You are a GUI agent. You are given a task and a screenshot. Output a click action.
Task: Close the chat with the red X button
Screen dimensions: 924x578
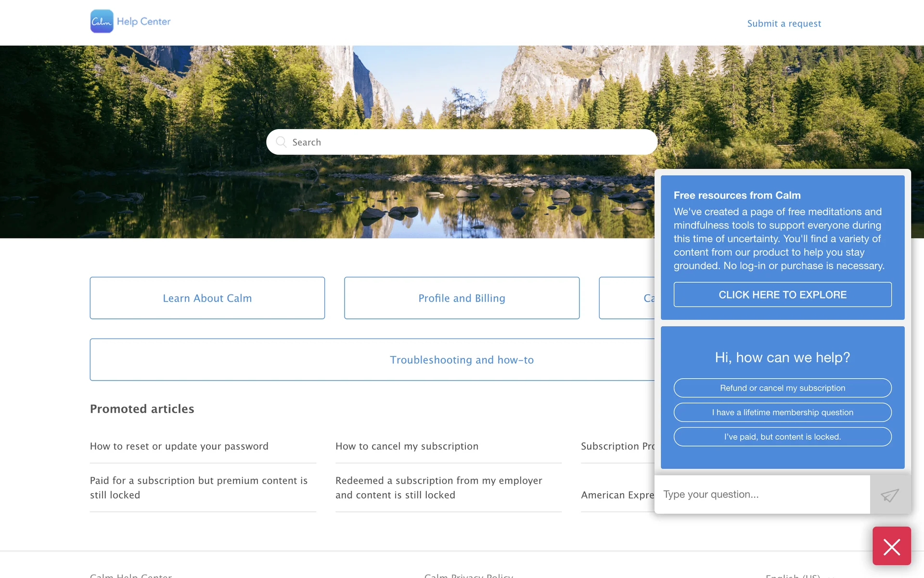pyautogui.click(x=891, y=546)
